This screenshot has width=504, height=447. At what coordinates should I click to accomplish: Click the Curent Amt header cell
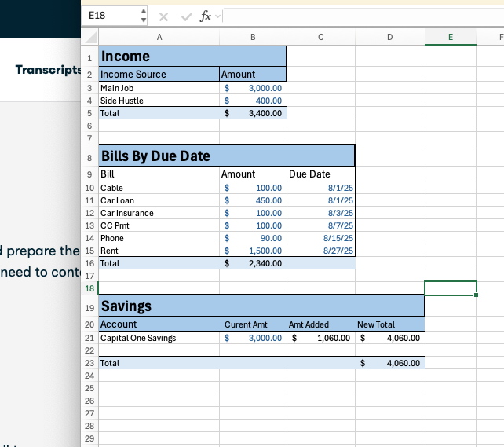tap(254, 324)
